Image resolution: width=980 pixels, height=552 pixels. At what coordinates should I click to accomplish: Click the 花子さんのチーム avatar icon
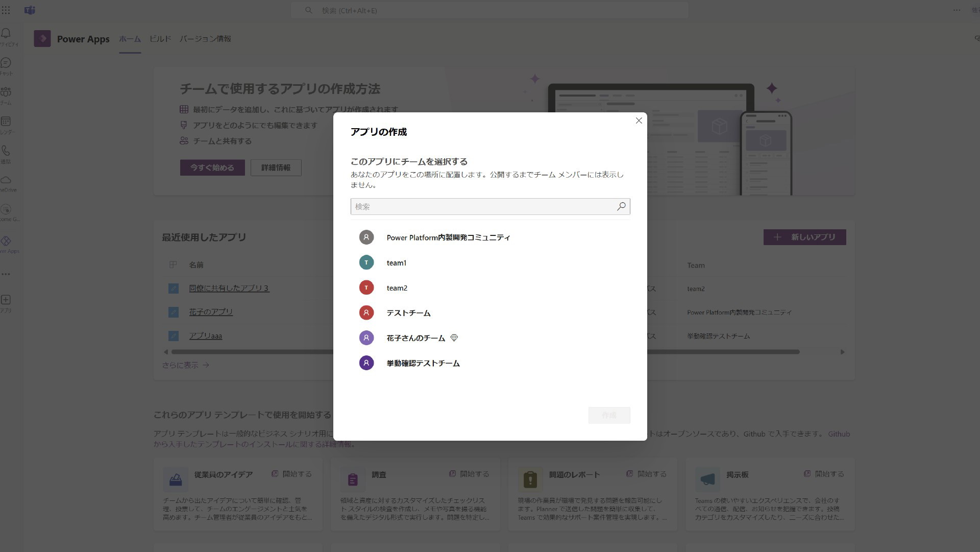click(x=366, y=338)
